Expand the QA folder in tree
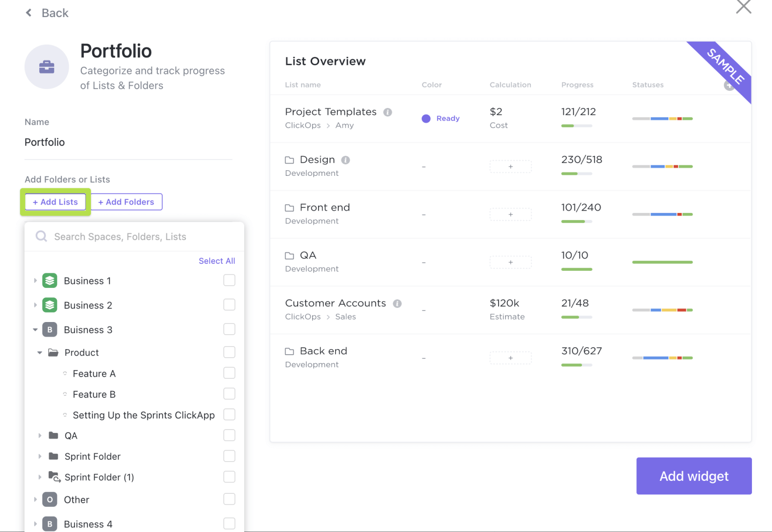The width and height of the screenshot is (772, 532). (x=40, y=436)
